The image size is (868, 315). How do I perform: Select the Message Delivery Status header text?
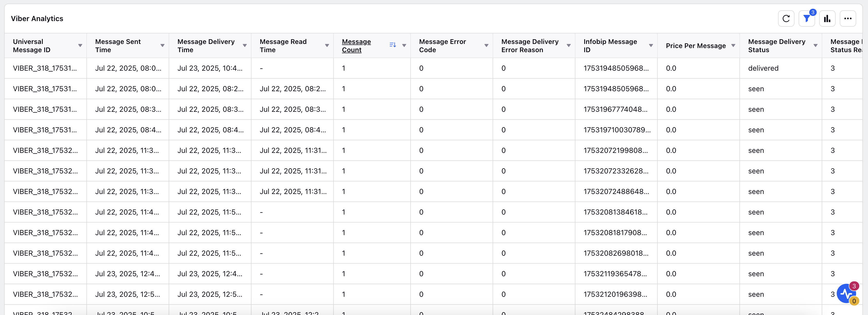777,45
